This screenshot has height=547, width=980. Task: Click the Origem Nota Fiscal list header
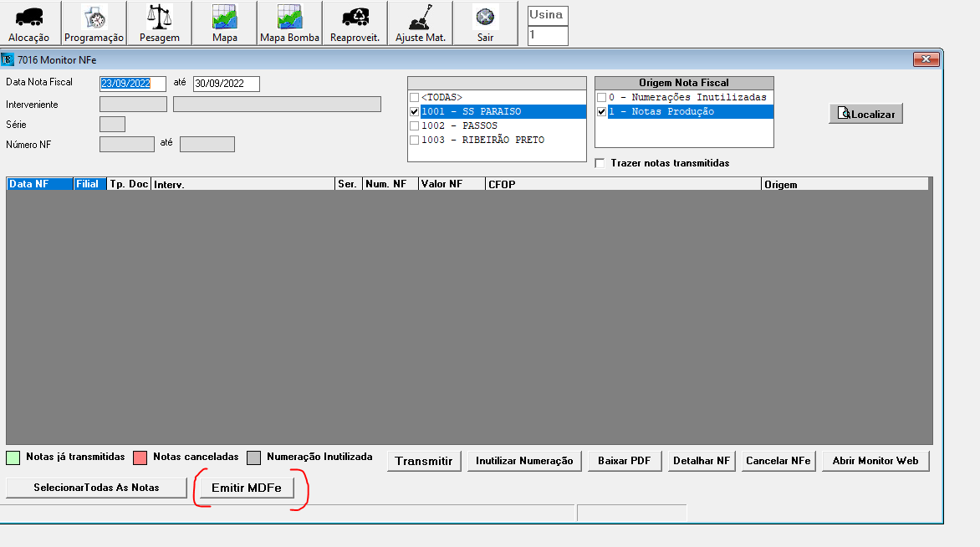tap(684, 83)
